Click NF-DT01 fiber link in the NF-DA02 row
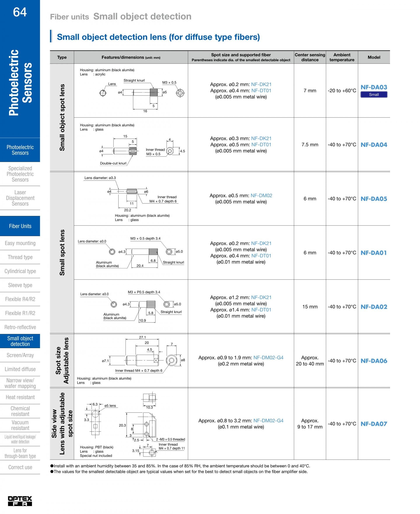This screenshot has height=514, width=420. point(261,310)
